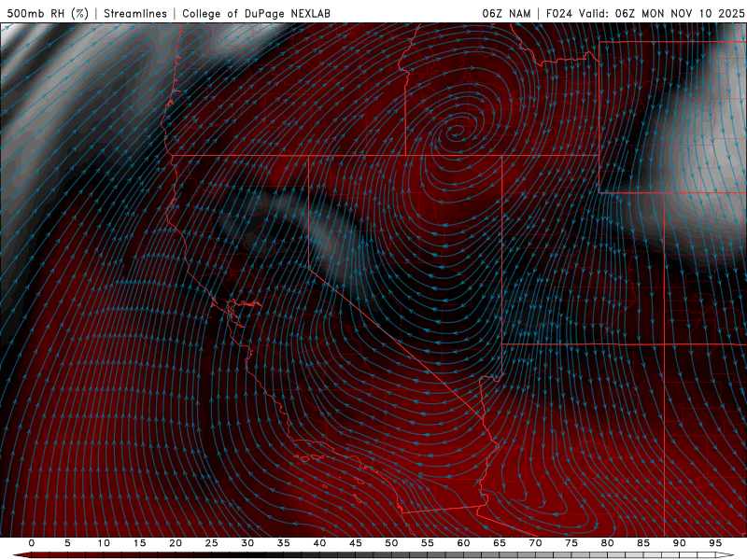
Task: Click the '90' color scale label
Action: pos(679,543)
